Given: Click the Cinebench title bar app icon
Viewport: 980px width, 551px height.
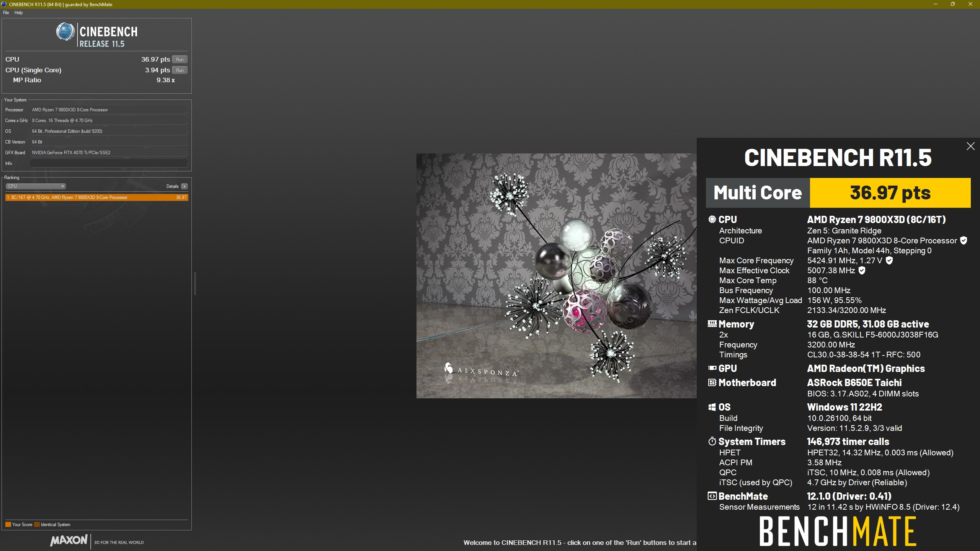Looking at the screenshot, I should click(x=4, y=4).
